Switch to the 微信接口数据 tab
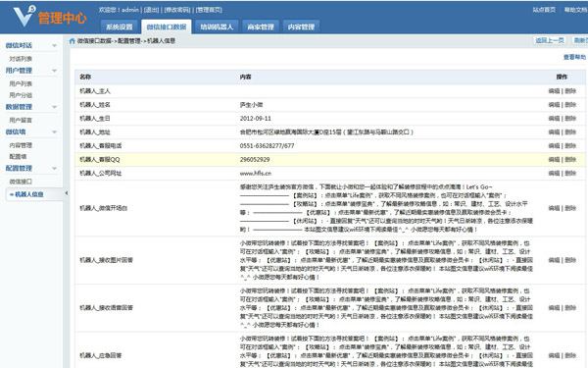 (167, 26)
